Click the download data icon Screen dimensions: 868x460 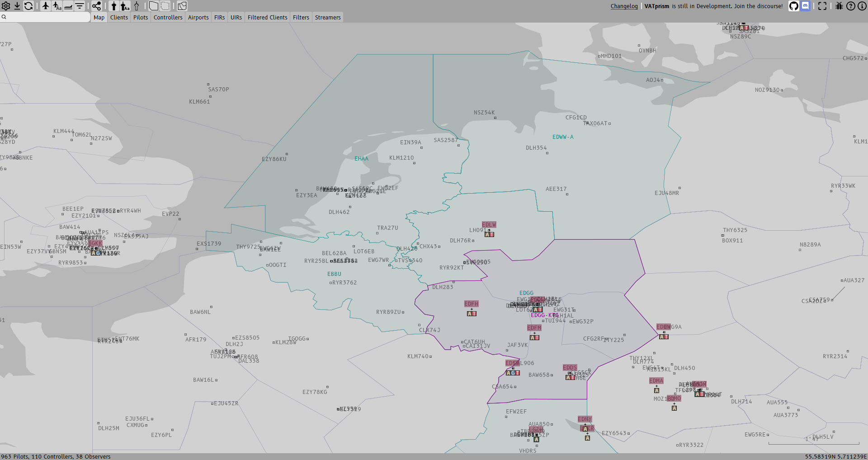point(17,6)
